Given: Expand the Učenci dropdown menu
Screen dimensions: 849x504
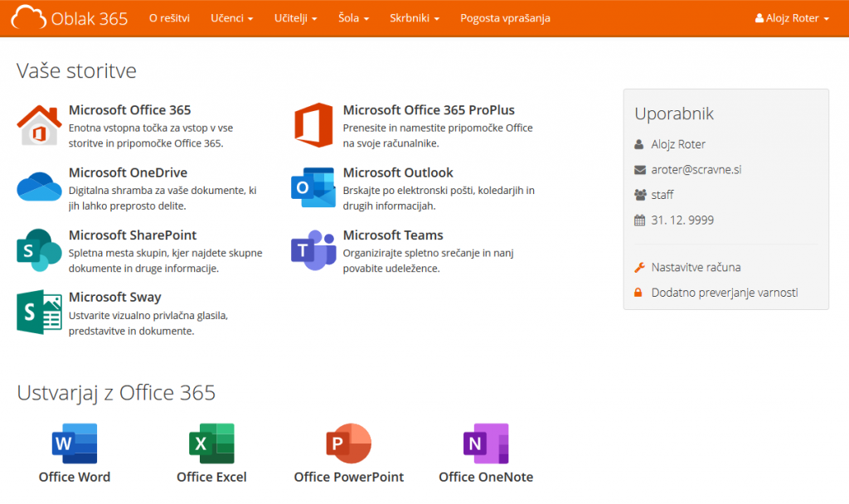Looking at the screenshot, I should pyautogui.click(x=232, y=18).
